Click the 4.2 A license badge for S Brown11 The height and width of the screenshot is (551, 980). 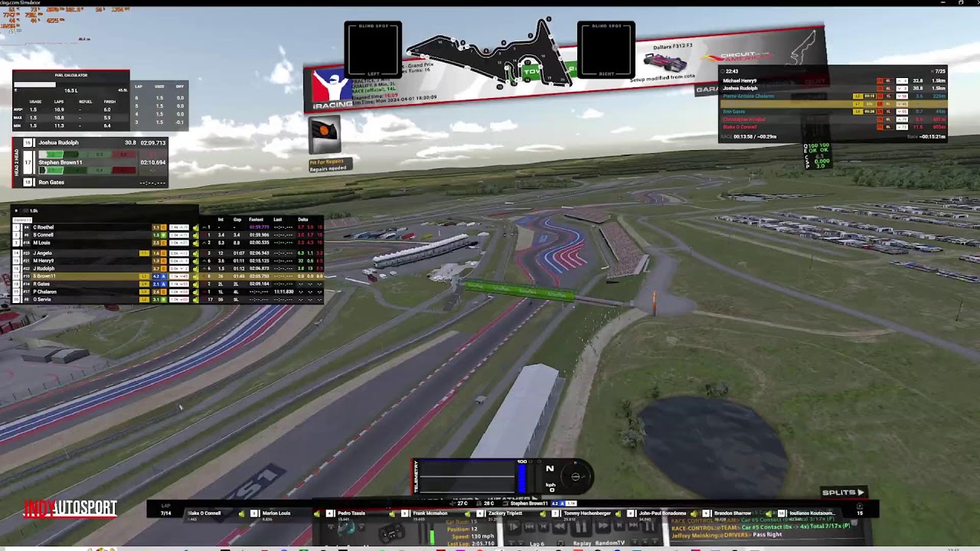click(159, 276)
